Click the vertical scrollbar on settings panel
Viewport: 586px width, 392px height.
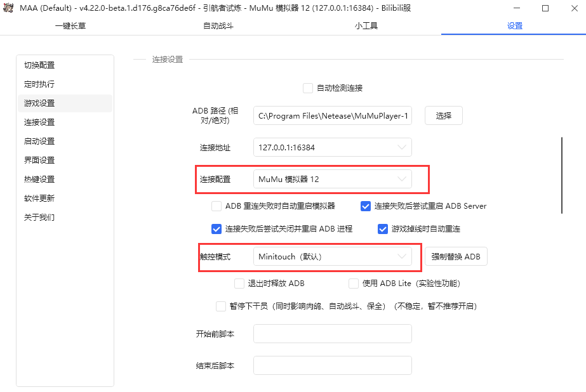click(562, 176)
